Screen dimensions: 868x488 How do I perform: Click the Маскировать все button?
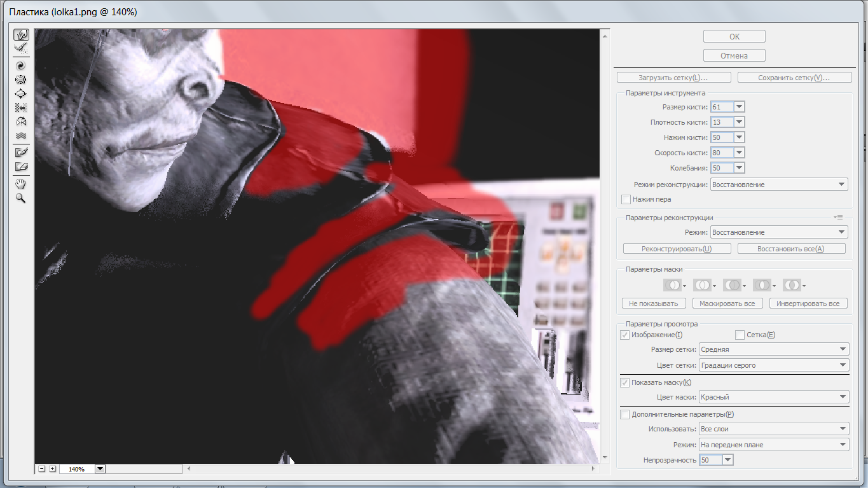727,303
